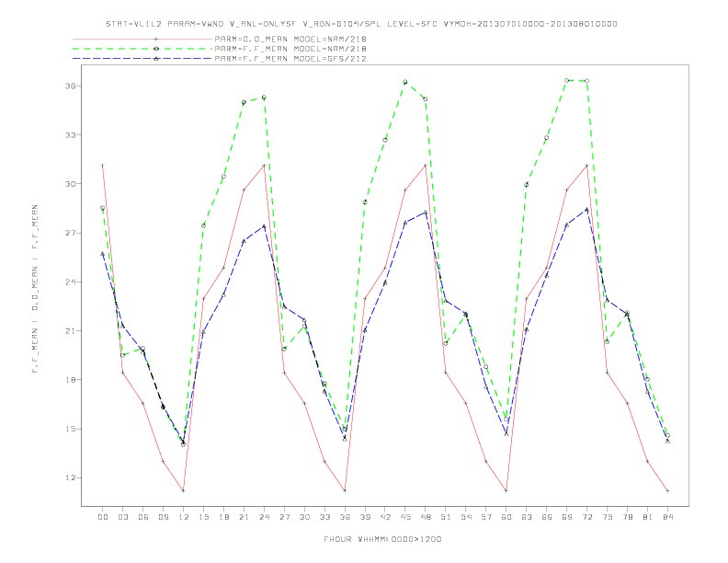The image size is (728, 563).
Task: Click x-axis tick label 24
Action: (264, 517)
